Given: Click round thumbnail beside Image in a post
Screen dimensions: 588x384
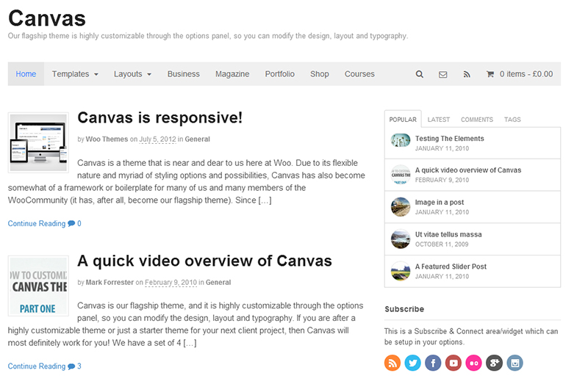Looking at the screenshot, I should pos(401,207).
